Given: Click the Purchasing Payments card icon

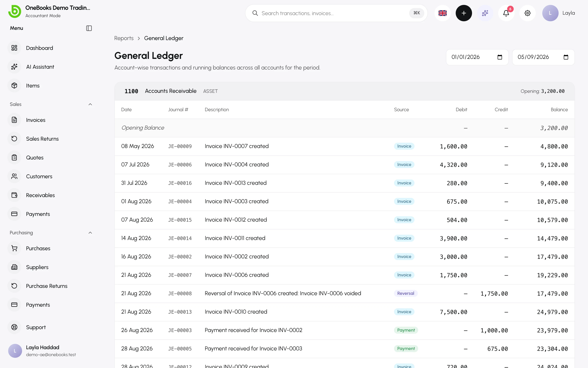Looking at the screenshot, I should click(14, 305).
